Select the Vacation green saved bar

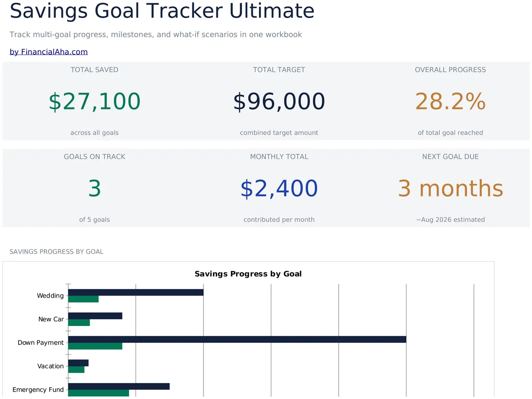click(x=76, y=369)
